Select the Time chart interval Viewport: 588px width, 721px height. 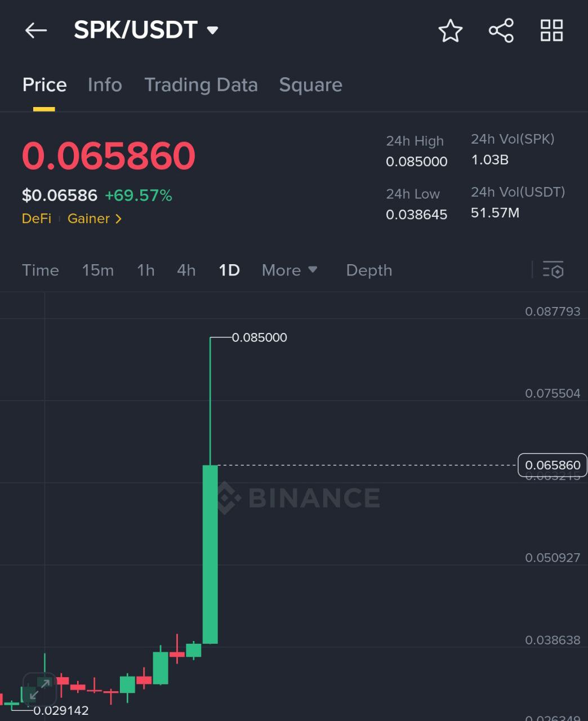41,270
